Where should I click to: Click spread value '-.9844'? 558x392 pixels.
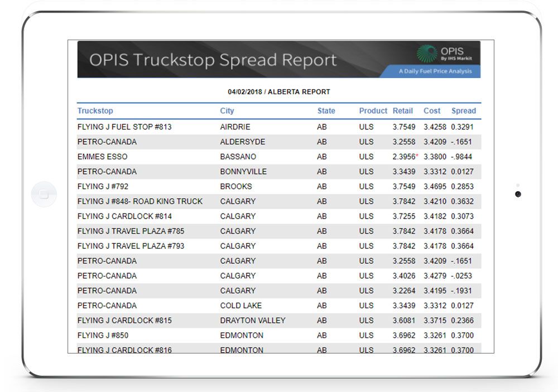point(461,157)
